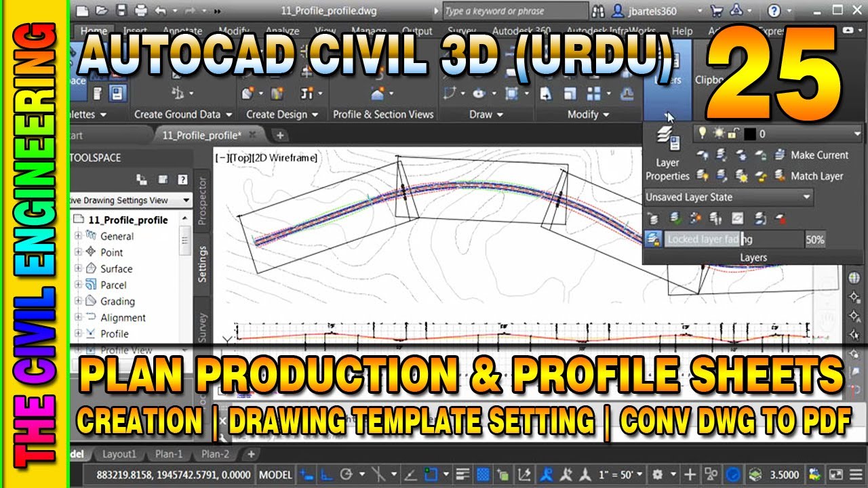Toggle the layer 0 freeze sun icon
This screenshot has width=868, height=488.
[717, 134]
